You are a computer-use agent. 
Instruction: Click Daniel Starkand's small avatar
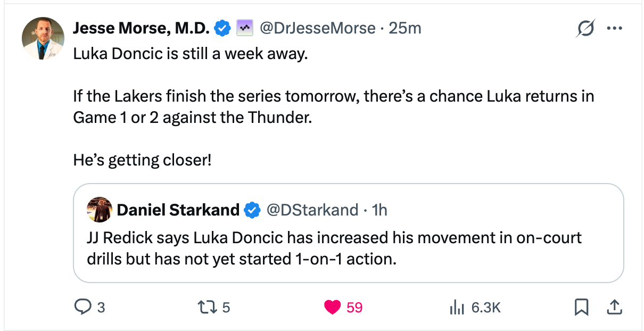(x=99, y=210)
